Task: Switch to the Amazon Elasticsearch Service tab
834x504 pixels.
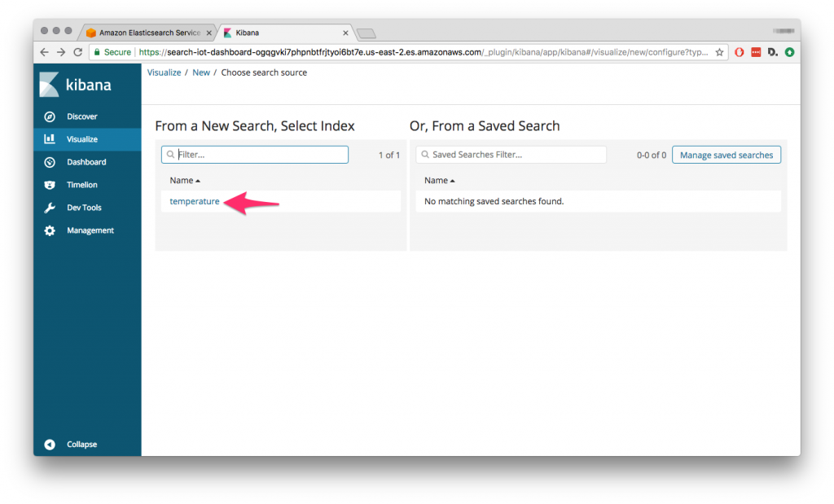Action: tap(149, 33)
